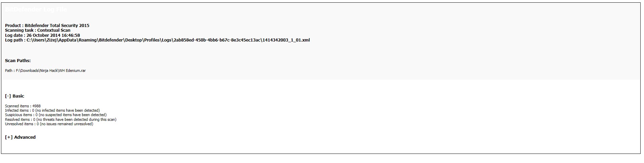Click the Suspicious items result line
644x163 pixels.
click(x=56, y=115)
